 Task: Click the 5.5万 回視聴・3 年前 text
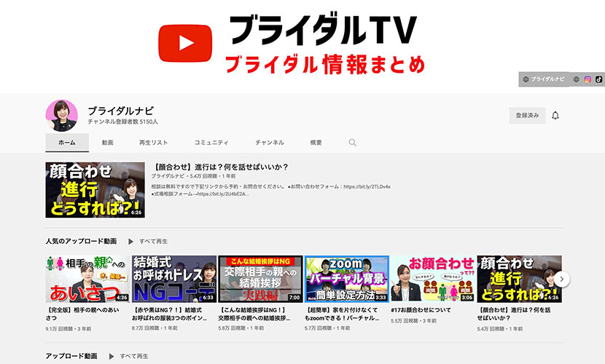click(x=413, y=321)
